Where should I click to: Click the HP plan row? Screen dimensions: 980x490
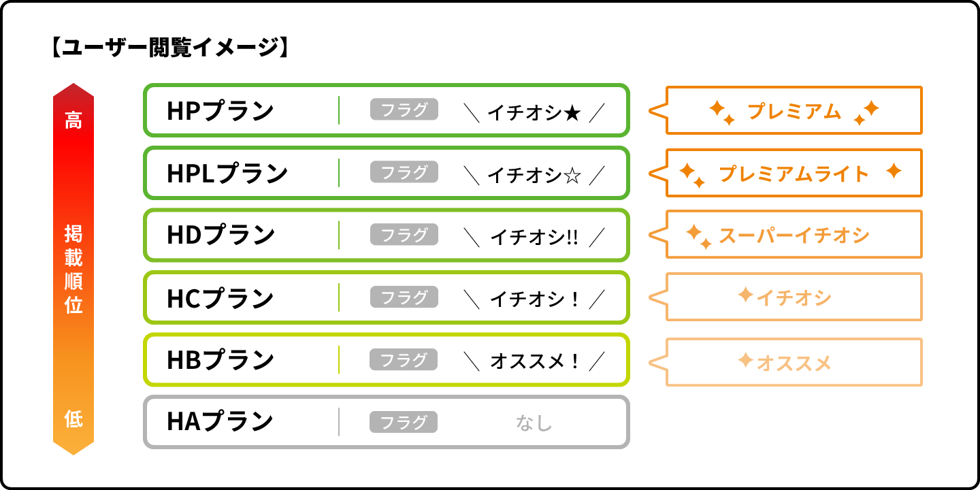pyautogui.click(x=386, y=110)
